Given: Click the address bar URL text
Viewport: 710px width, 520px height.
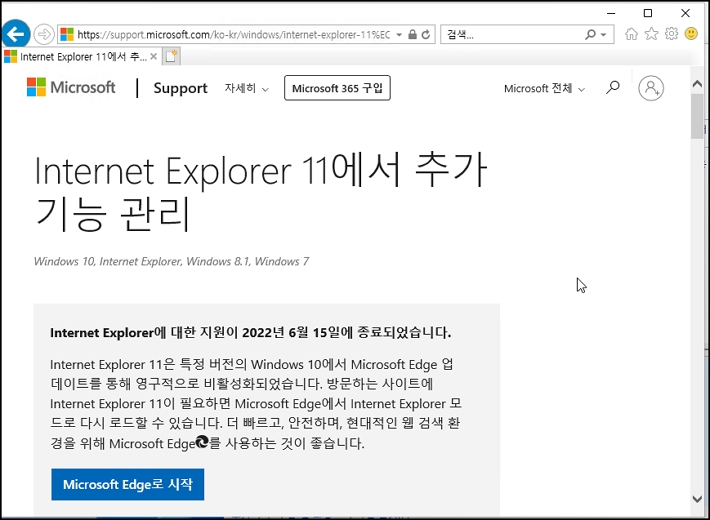Looking at the screenshot, I should [233, 34].
